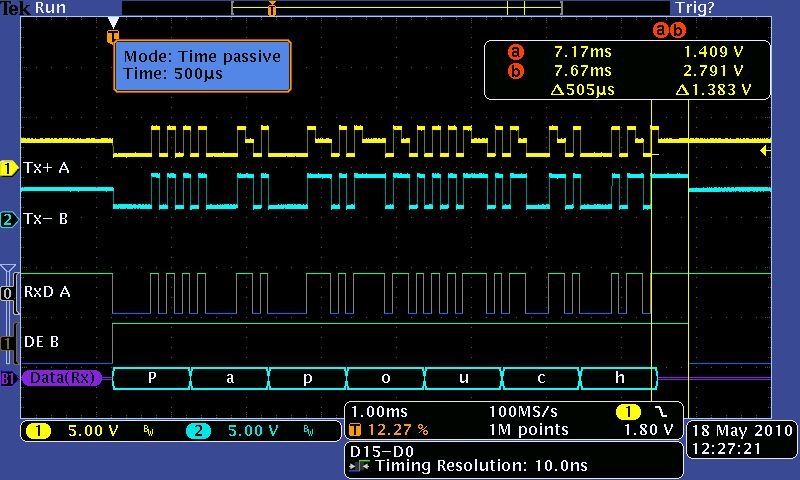
Task: Click the D0 digital channel marker
Action: 8,293
